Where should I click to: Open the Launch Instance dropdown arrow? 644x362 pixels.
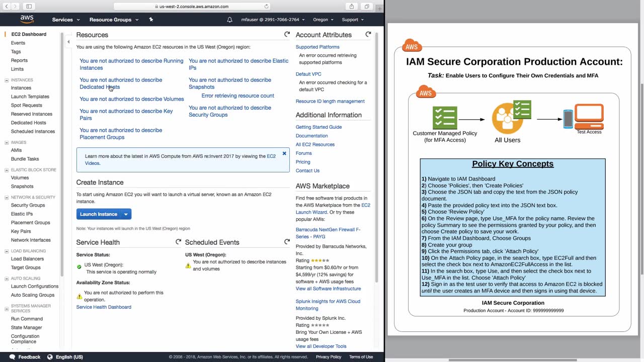[x=126, y=214]
